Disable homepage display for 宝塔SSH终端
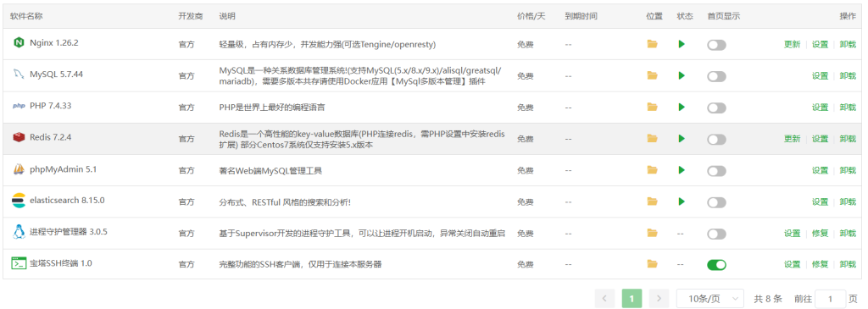This screenshot has width=868, height=309. (x=716, y=265)
